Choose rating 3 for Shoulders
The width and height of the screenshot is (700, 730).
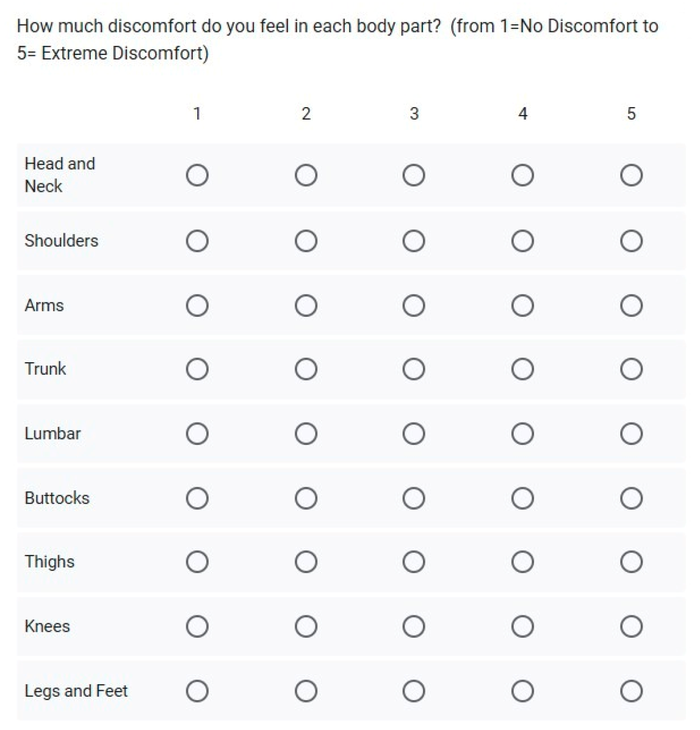[414, 241]
